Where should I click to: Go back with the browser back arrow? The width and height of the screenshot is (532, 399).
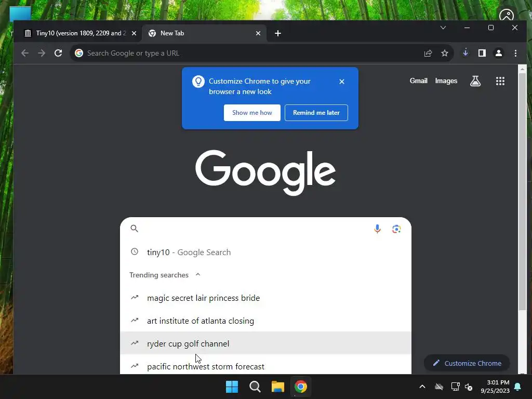(25, 54)
